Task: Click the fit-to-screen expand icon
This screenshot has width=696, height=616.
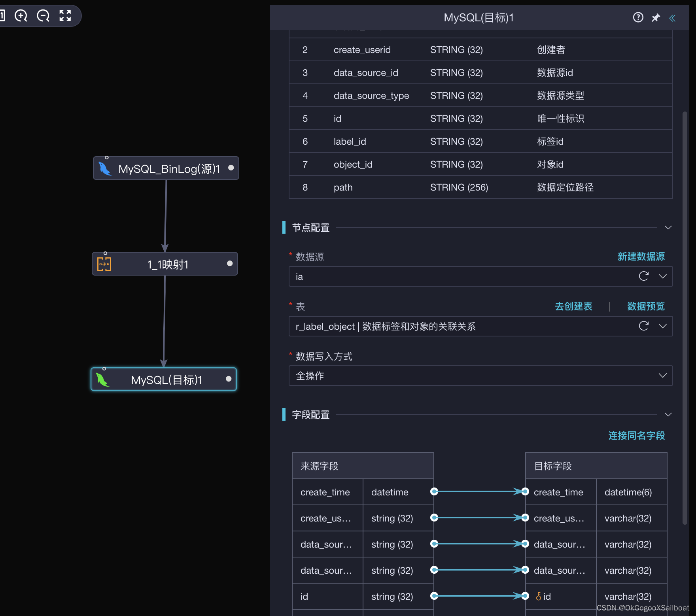Action: click(x=65, y=16)
